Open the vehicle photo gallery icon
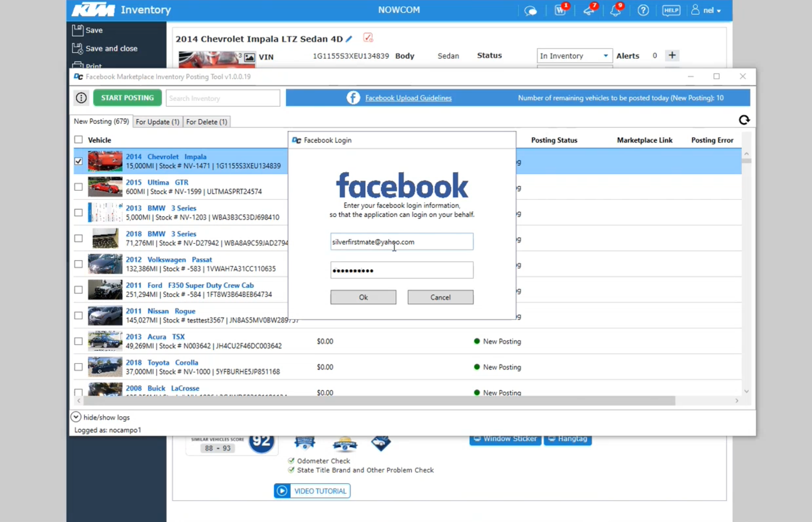The width and height of the screenshot is (812, 522). pyautogui.click(x=249, y=57)
